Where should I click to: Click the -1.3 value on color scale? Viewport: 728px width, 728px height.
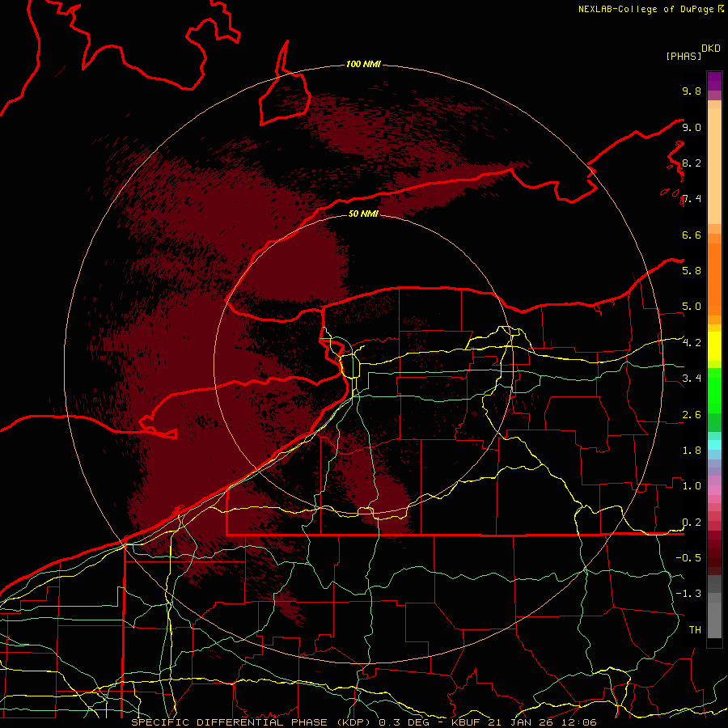pos(688,594)
